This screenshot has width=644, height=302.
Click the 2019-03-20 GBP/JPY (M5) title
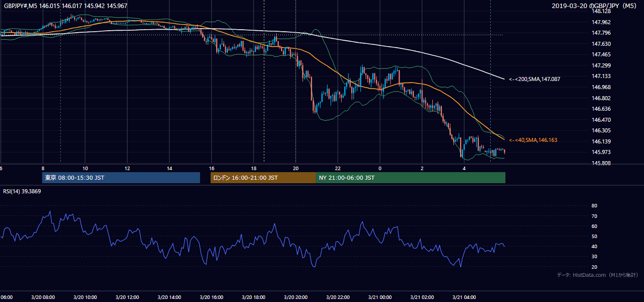pos(595,6)
